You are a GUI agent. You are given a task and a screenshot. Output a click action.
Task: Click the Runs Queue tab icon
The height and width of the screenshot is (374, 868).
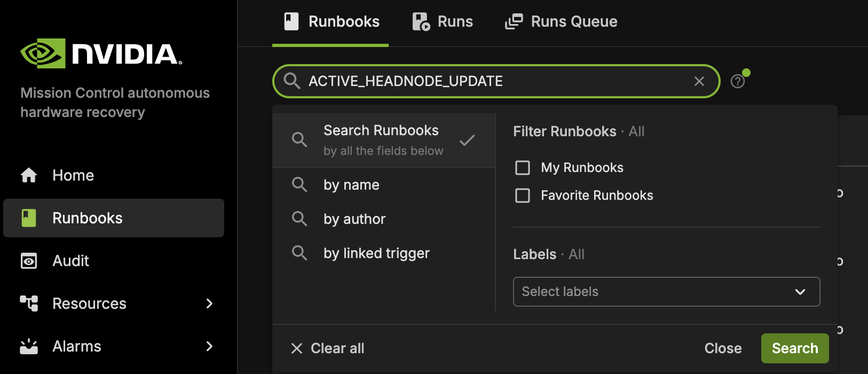pos(514,22)
